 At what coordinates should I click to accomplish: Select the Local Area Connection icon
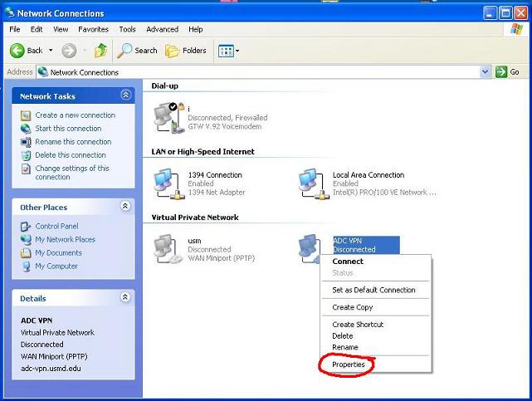314,183
